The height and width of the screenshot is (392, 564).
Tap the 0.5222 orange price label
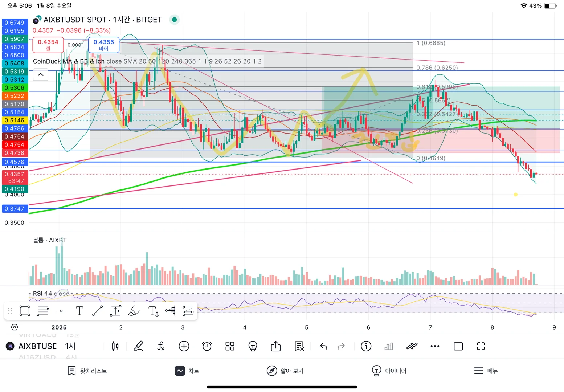(x=15, y=96)
